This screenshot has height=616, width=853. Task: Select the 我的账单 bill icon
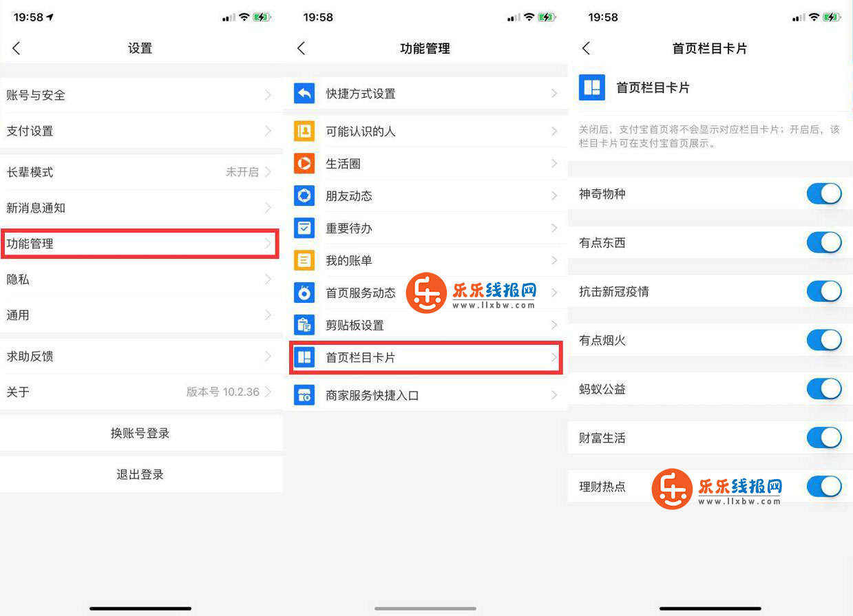point(304,260)
